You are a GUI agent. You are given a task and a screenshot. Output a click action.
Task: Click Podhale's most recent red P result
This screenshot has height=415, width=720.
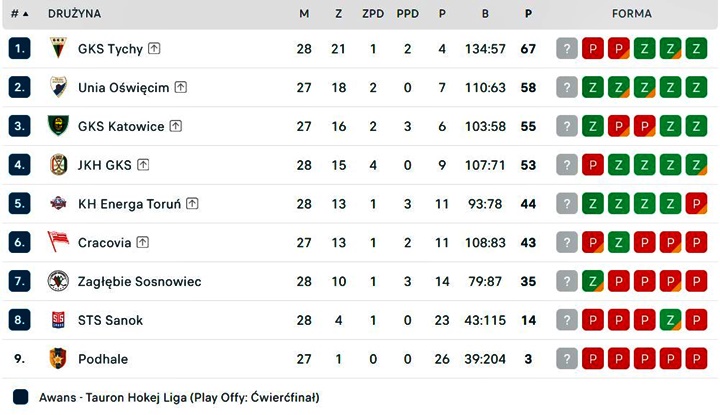coord(593,358)
